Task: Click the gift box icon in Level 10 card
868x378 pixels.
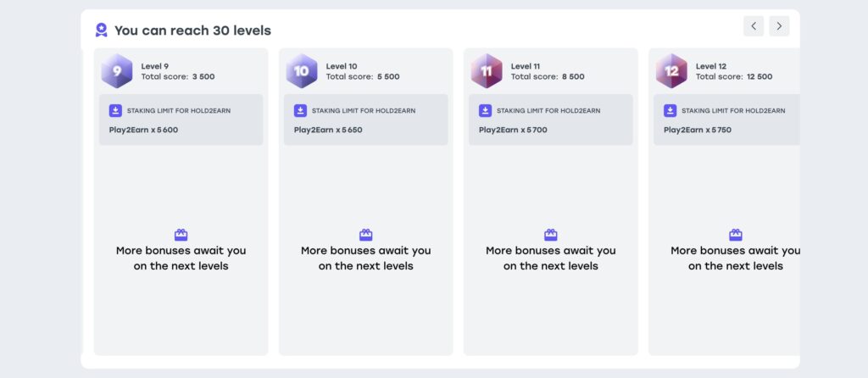Action: point(366,235)
